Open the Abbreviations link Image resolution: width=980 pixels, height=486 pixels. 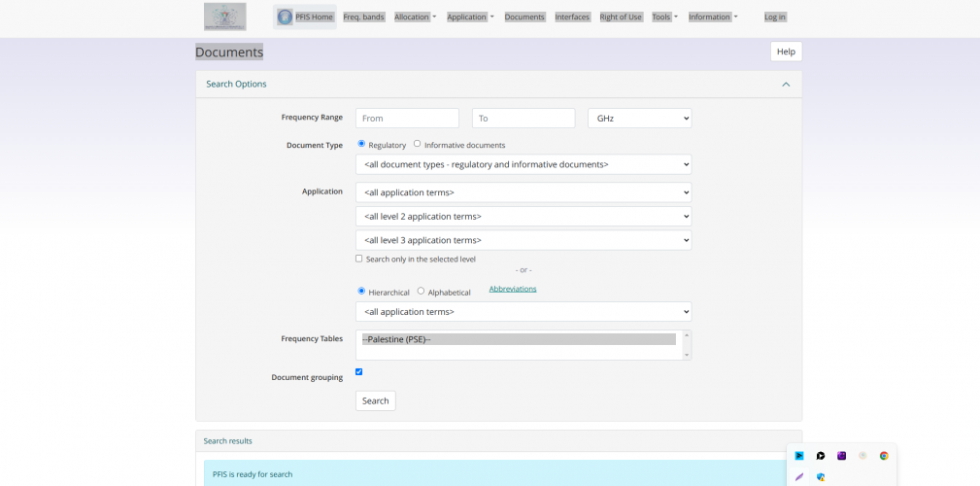[x=513, y=289]
